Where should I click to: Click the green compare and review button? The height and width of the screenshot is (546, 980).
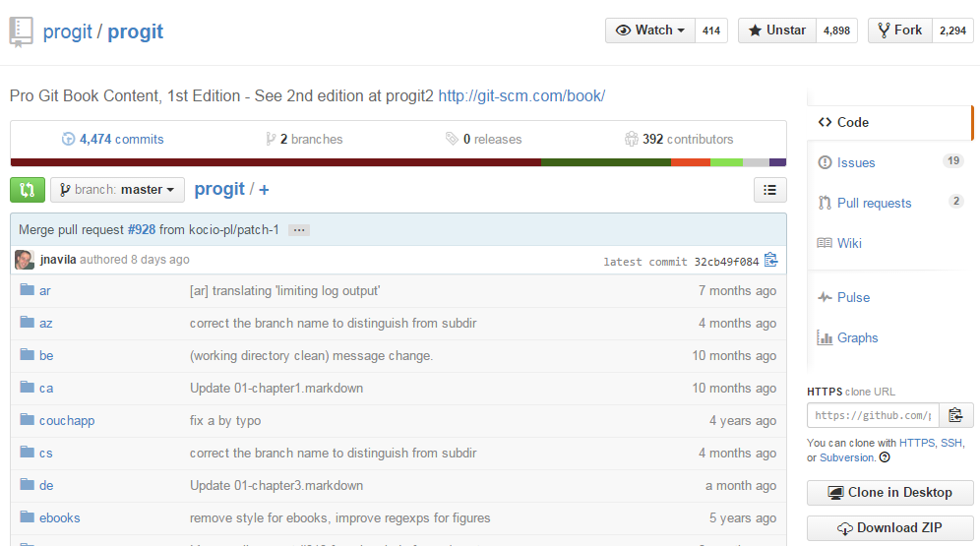point(27,190)
